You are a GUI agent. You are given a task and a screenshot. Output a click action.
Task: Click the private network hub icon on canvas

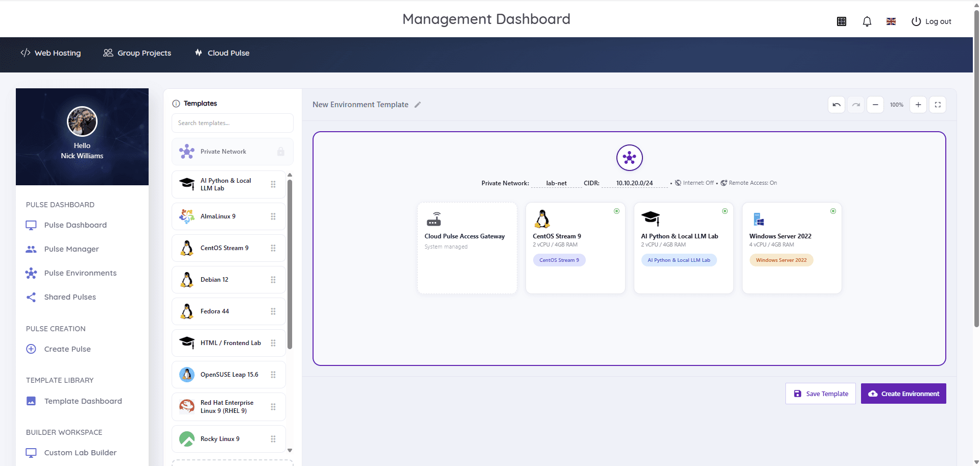pyautogui.click(x=630, y=158)
